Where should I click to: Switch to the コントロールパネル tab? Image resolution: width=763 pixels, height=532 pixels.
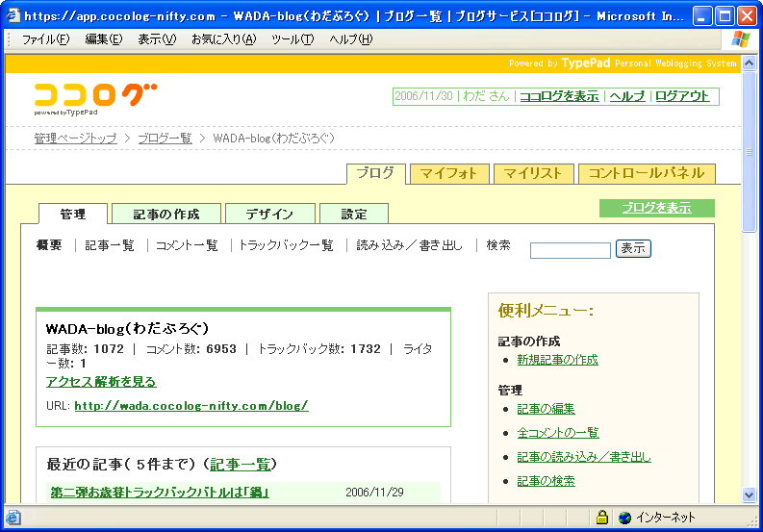646,174
